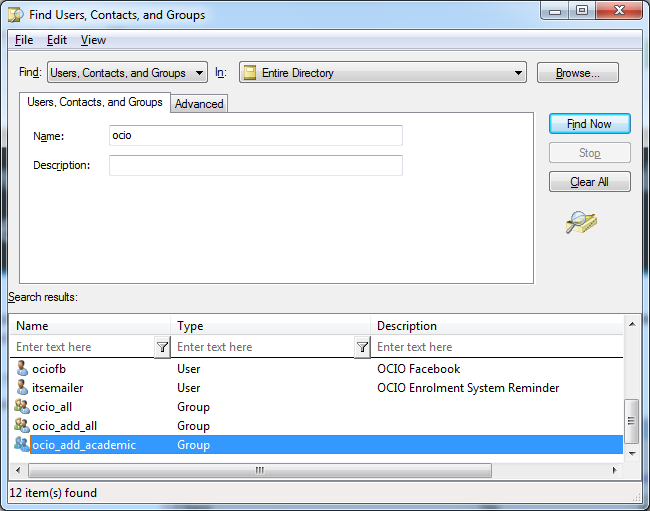Click the title bar search window icon
Screen dimensions: 650x511
pos(16,15)
